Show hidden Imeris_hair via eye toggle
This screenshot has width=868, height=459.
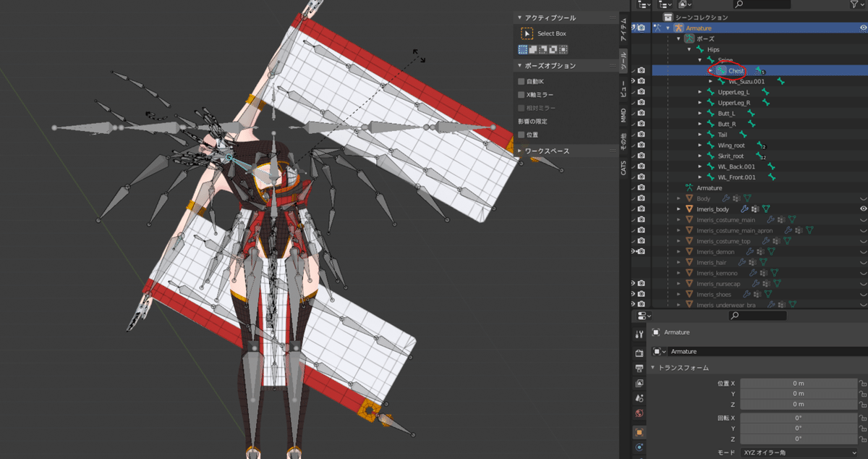(863, 262)
